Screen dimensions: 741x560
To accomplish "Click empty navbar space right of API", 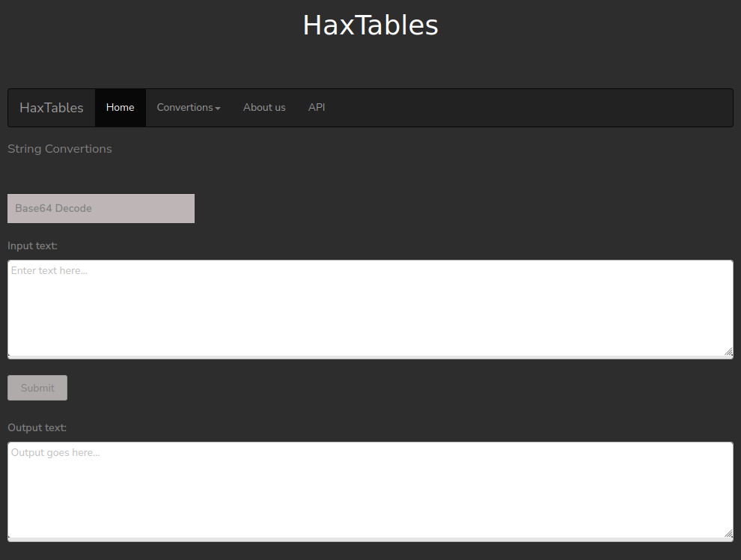I will click(524, 108).
